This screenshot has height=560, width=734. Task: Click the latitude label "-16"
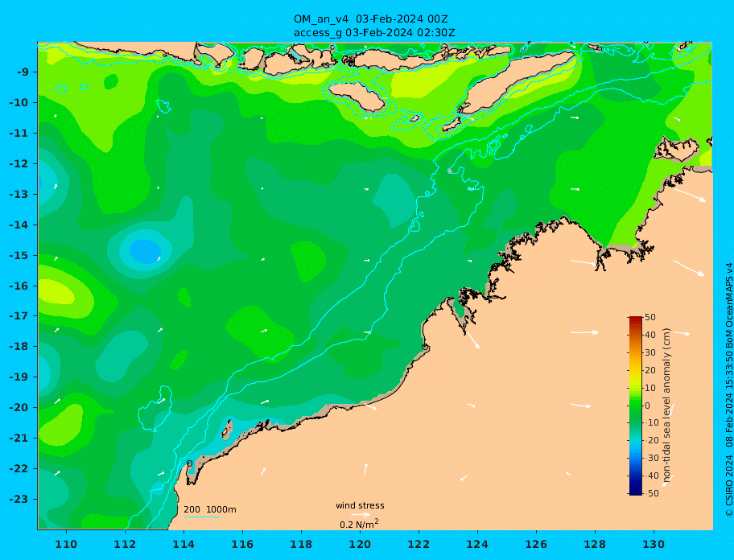pos(19,286)
